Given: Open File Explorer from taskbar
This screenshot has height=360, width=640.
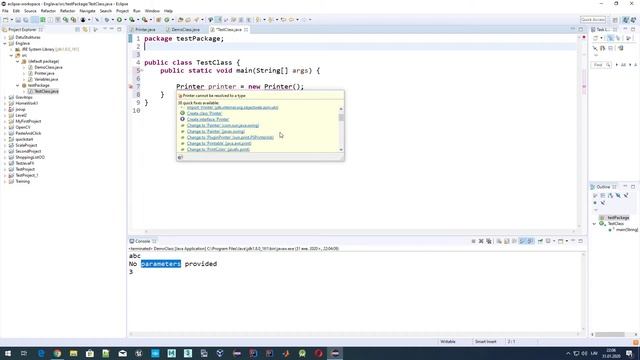Looking at the screenshot, I should point(73,353).
